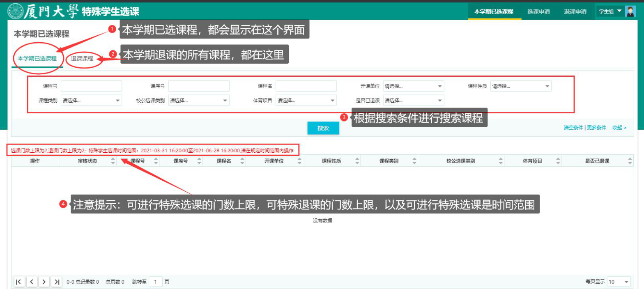The height and width of the screenshot is (289, 644).
Task: Sort by the 体育项目 table column arrows
Action: coord(557,161)
